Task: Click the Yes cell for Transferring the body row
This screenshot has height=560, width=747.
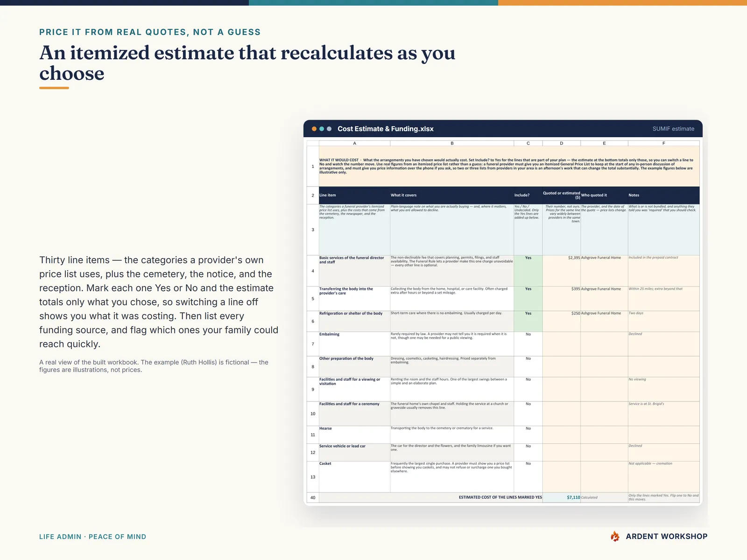Action: tap(528, 299)
